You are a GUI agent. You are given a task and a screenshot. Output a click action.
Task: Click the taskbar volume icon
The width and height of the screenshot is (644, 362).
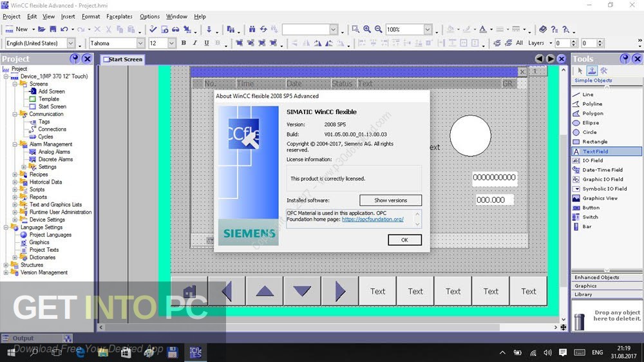tap(547, 352)
